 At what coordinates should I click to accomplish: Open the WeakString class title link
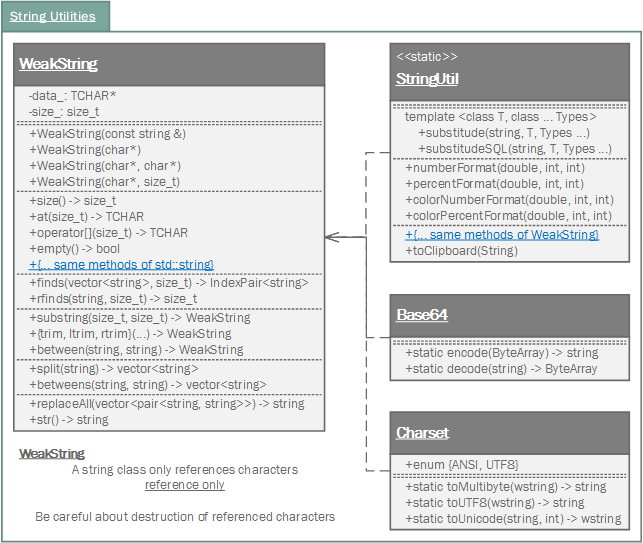tap(58, 64)
